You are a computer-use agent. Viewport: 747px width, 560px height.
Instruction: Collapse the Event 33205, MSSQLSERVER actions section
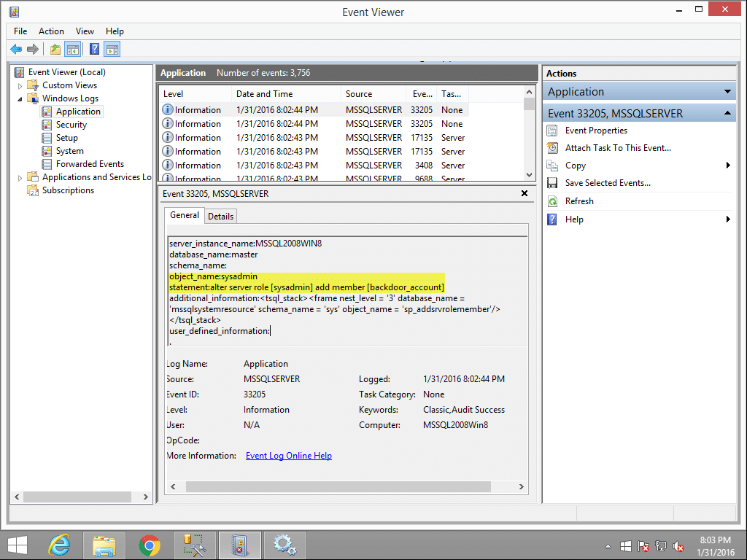click(x=727, y=113)
